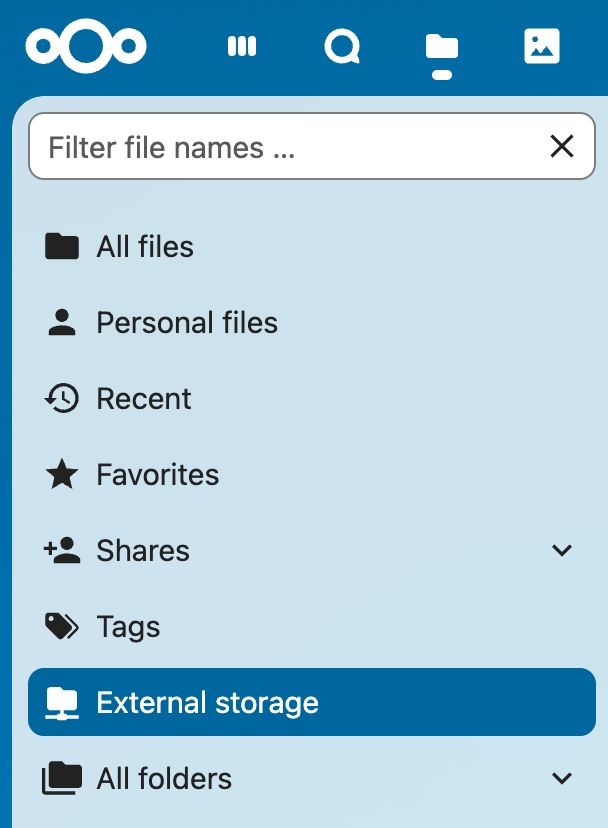This screenshot has width=608, height=828.
Task: Open the Talk app icon
Action: point(342,46)
